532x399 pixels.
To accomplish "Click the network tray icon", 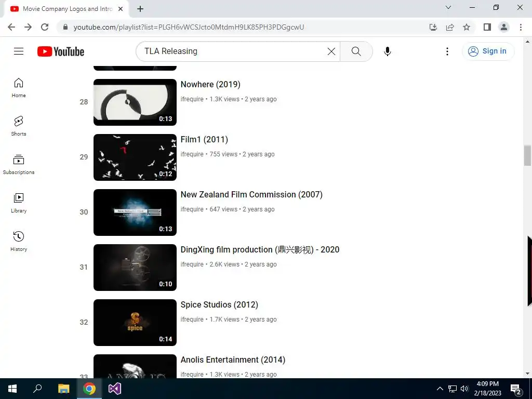I will point(453,389).
